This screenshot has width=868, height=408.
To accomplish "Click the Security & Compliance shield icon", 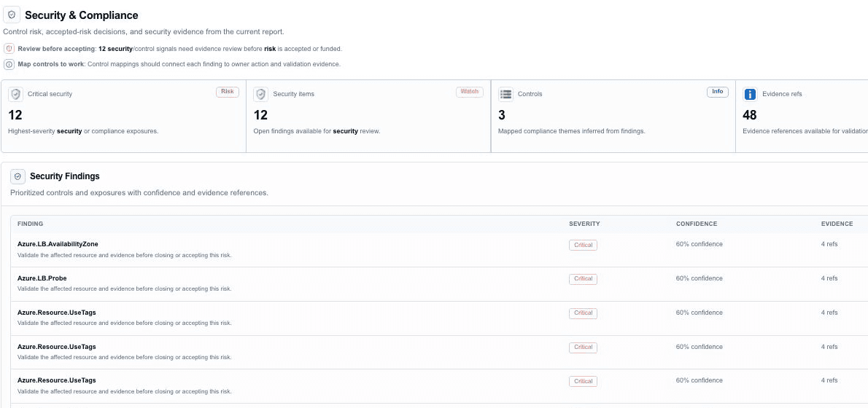I will click(x=12, y=15).
